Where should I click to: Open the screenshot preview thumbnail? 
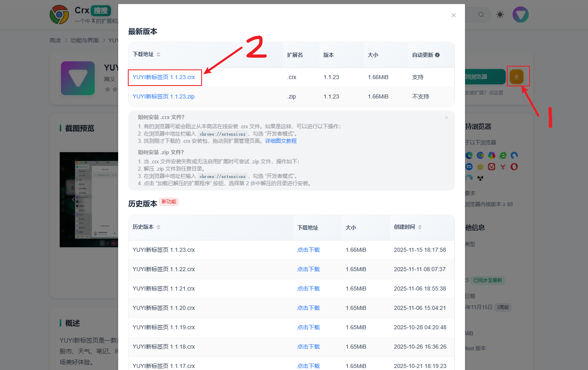[x=89, y=200]
